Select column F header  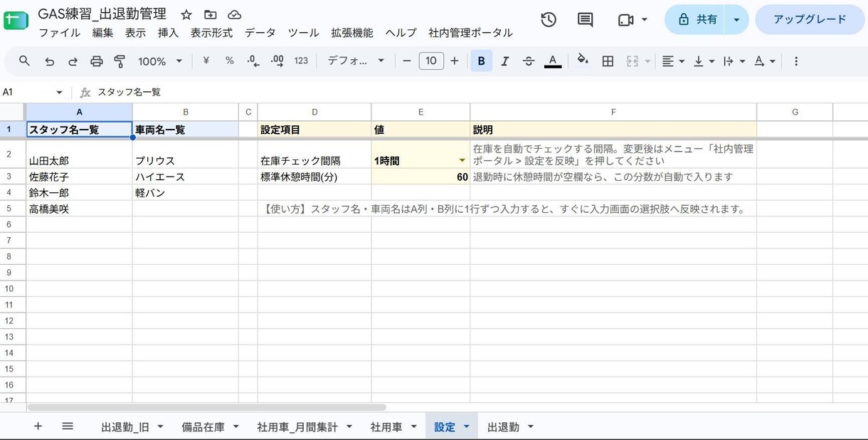point(613,112)
